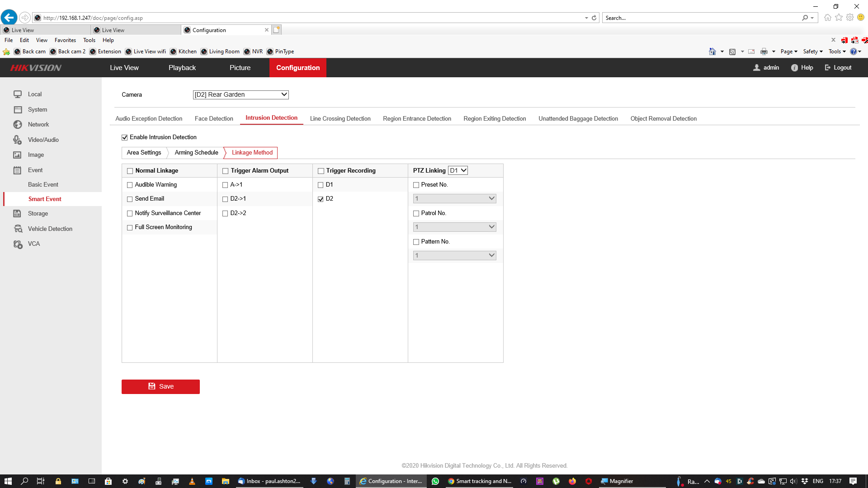868x488 pixels.
Task: Enable the Send Email checkbox
Action: click(x=130, y=199)
